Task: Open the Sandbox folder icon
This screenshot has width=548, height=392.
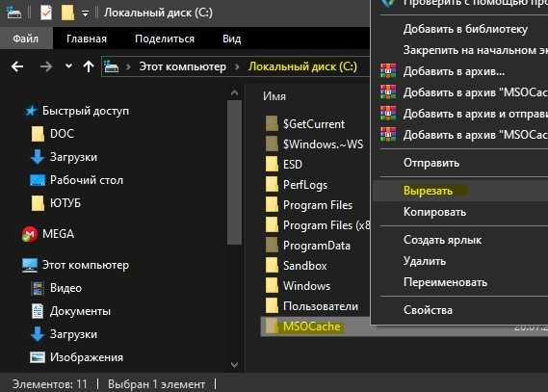Action: (272, 265)
